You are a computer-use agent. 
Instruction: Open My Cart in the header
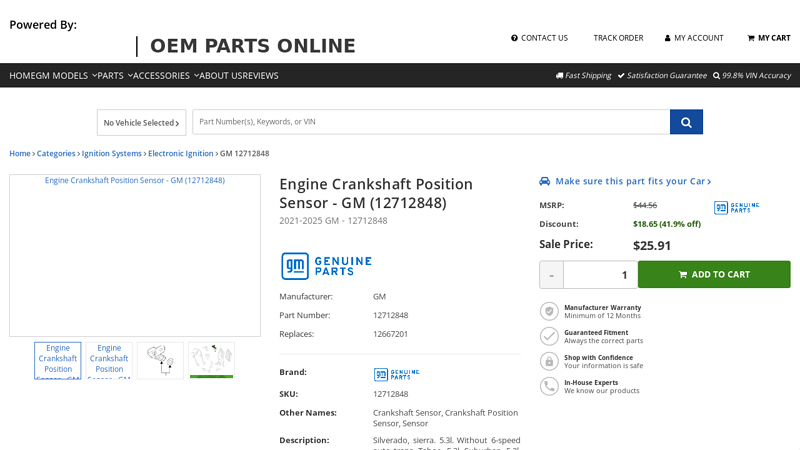(x=768, y=38)
